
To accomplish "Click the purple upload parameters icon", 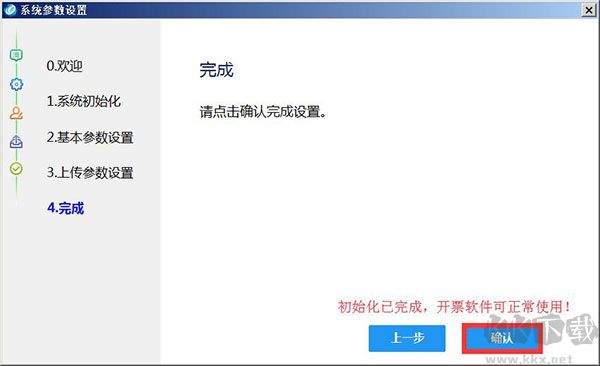I will click(16, 141).
